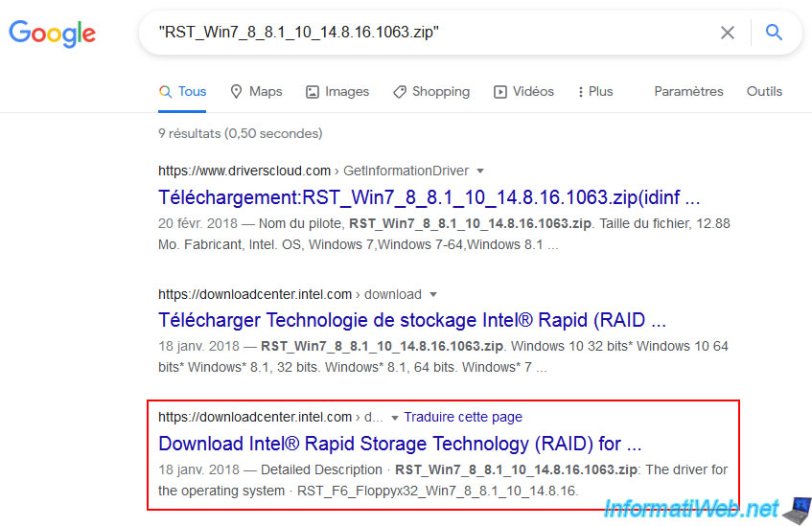Click Traduire cette page link

[x=463, y=417]
